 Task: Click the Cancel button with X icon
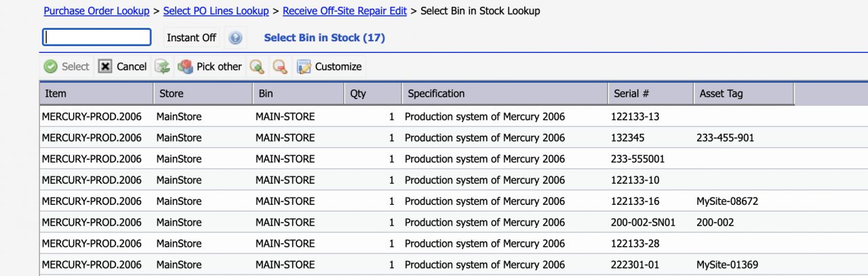coord(122,66)
